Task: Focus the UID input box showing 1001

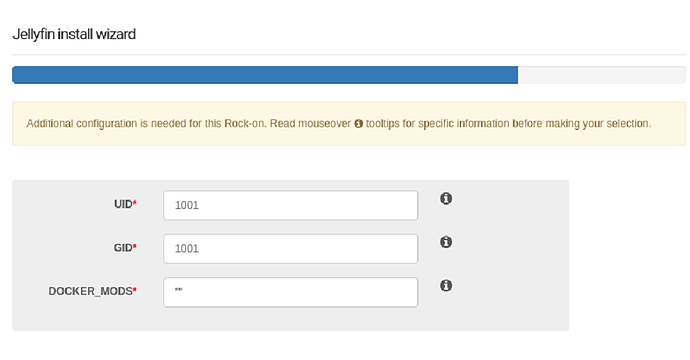Action: click(x=290, y=205)
